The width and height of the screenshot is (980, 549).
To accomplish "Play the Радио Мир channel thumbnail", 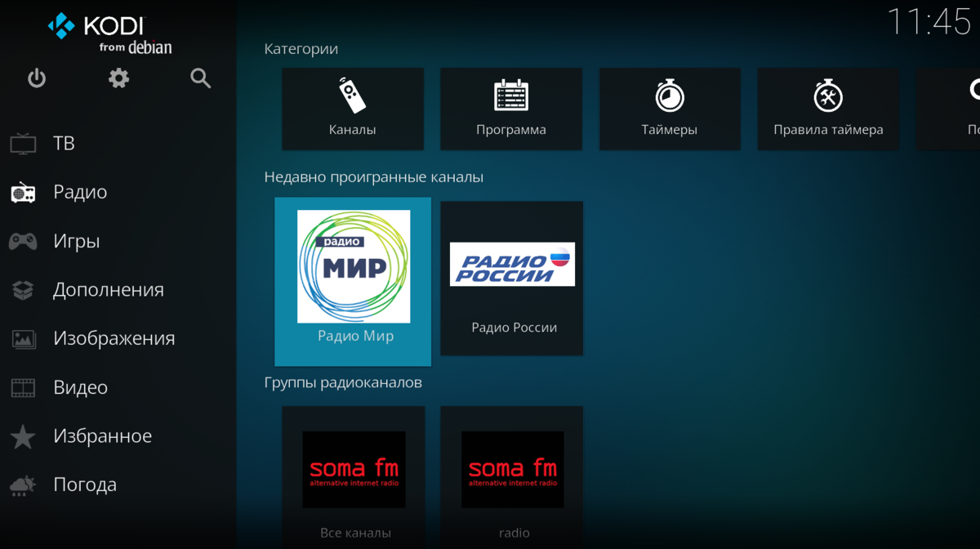I will pos(354,266).
